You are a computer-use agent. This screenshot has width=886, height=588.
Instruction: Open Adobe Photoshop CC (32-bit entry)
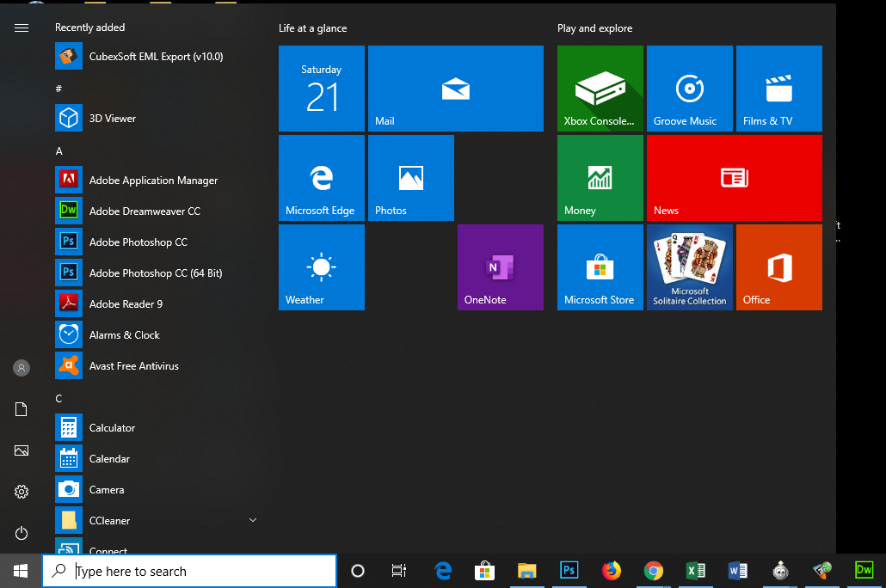(x=157, y=242)
